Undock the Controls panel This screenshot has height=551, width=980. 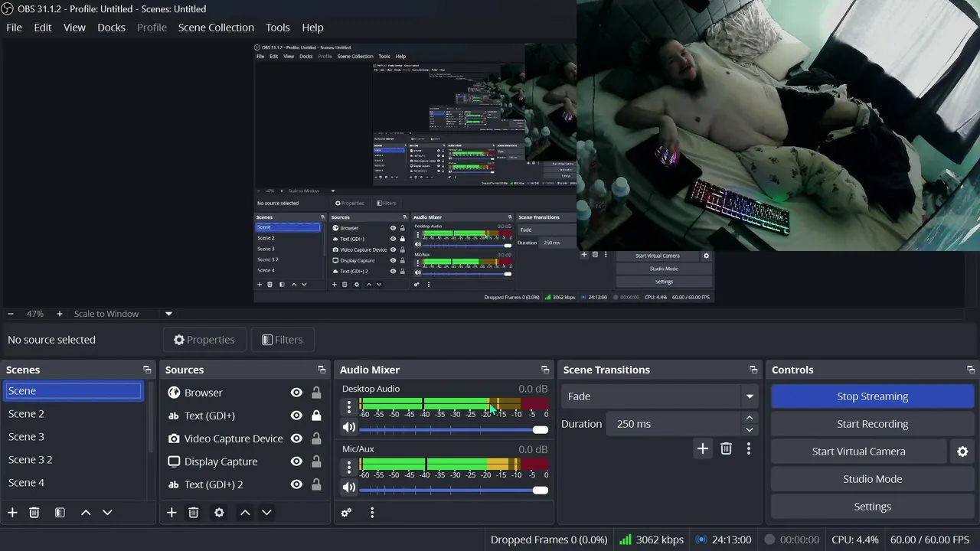971,370
